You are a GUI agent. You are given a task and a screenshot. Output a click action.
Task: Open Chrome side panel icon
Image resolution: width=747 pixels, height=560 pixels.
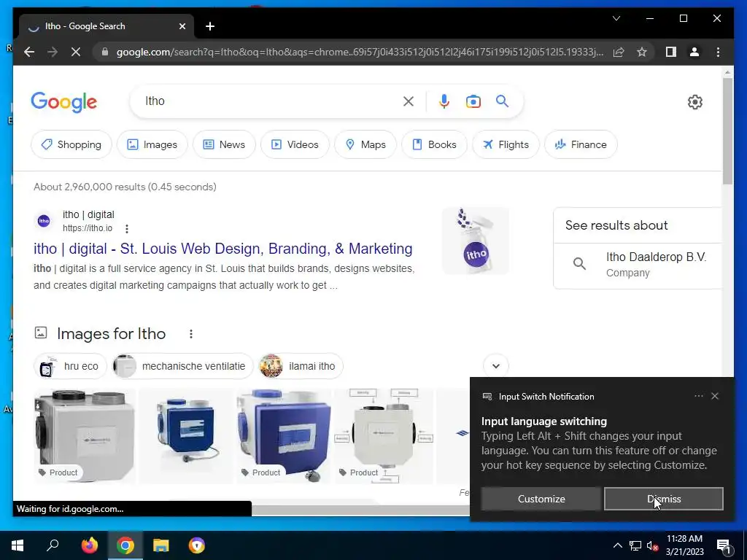pos(671,52)
